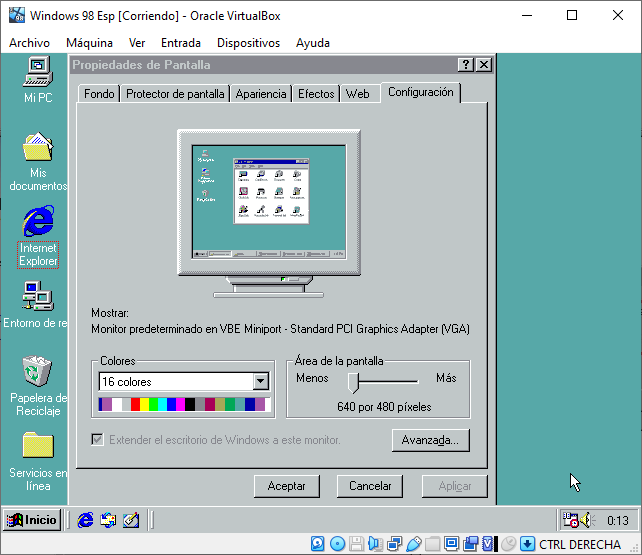This screenshot has height=555, width=642.
Task: Click the 640 por 480 píxeles text
Action: click(x=384, y=407)
